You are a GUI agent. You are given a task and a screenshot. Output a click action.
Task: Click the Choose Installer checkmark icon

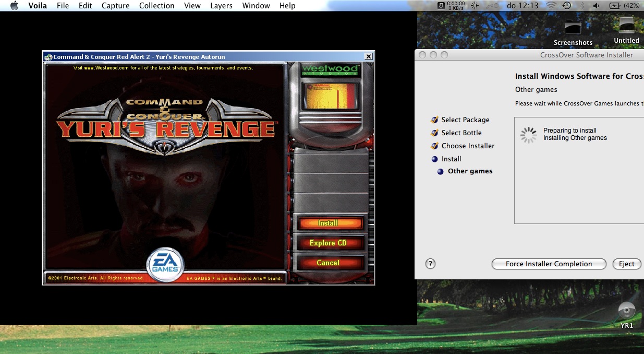[x=434, y=146]
